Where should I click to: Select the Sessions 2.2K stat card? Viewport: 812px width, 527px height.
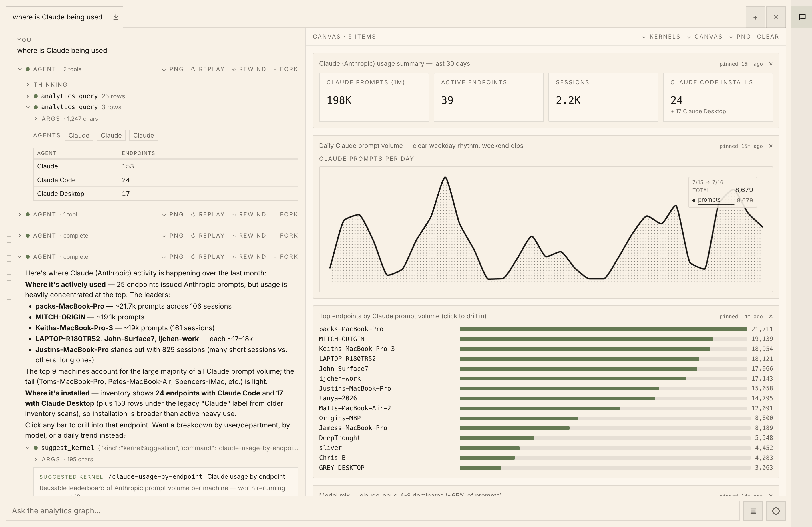tap(603, 97)
